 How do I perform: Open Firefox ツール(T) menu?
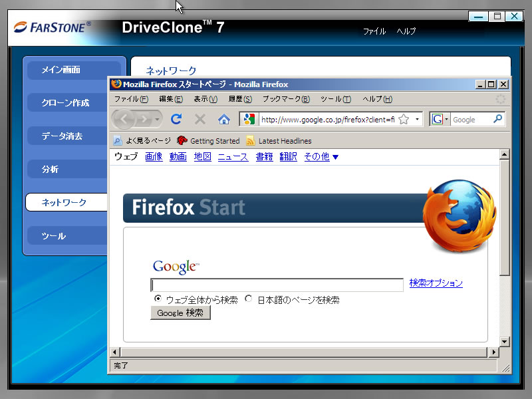336,99
